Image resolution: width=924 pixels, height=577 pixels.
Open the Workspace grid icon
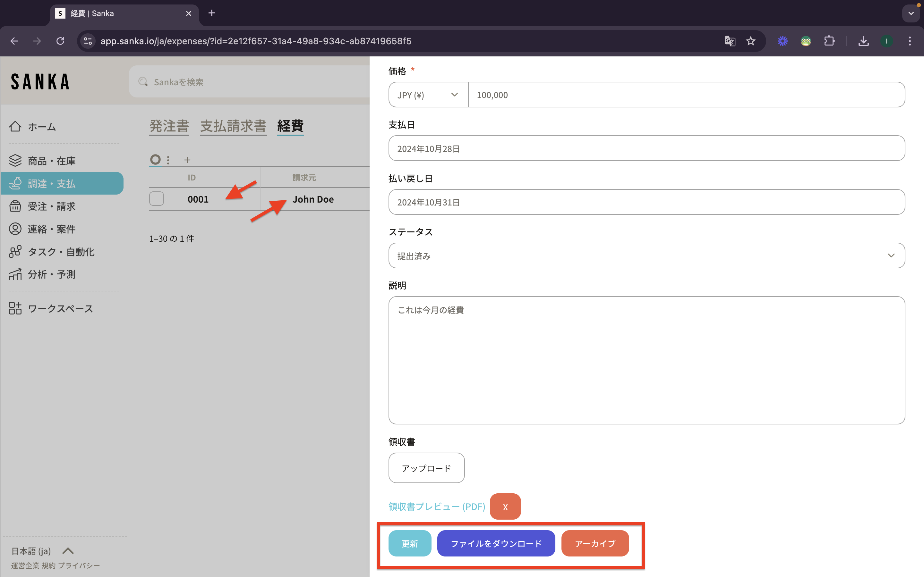tap(15, 308)
